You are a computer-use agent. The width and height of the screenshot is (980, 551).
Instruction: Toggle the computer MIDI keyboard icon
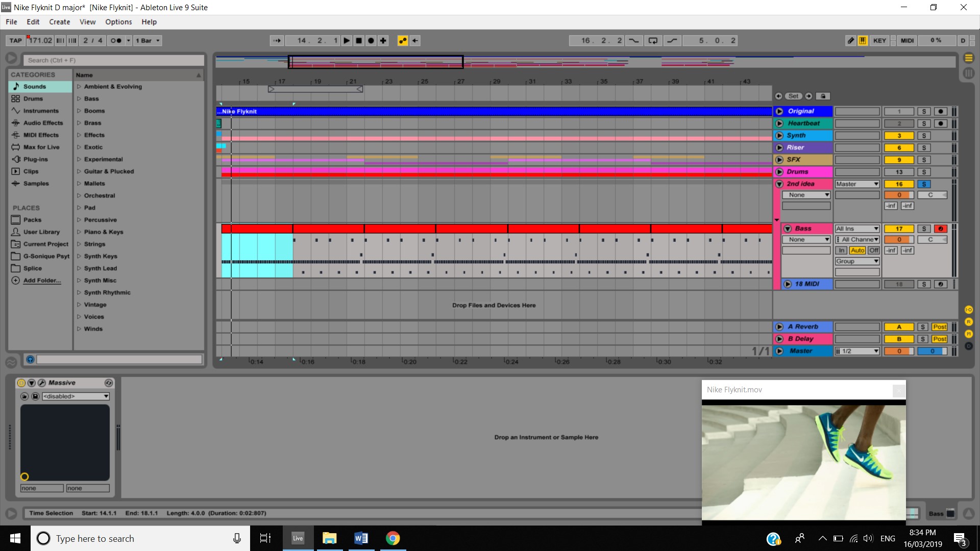click(x=863, y=40)
